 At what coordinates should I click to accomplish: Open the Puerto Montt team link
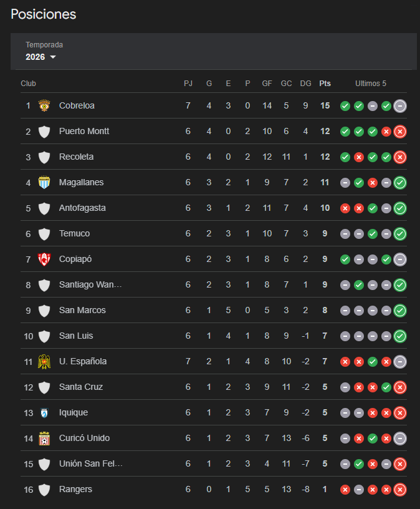point(84,131)
